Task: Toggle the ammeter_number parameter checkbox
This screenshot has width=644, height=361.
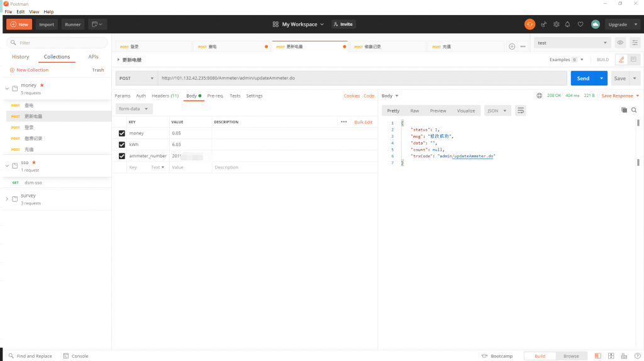Action: point(122,156)
